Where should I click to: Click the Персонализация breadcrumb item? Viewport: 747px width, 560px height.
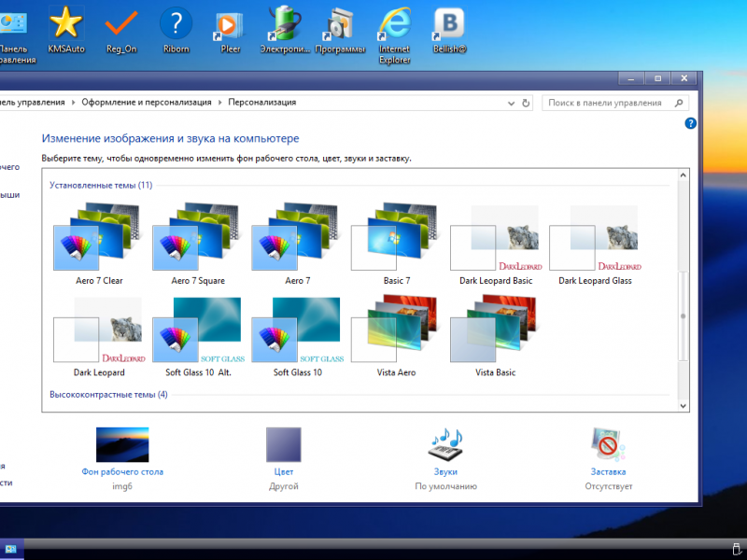(x=262, y=103)
